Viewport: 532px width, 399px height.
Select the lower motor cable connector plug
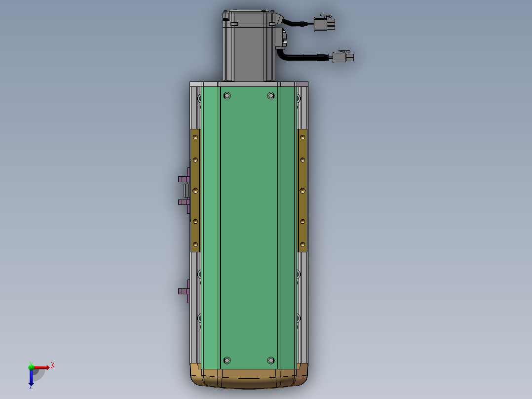tap(342, 57)
